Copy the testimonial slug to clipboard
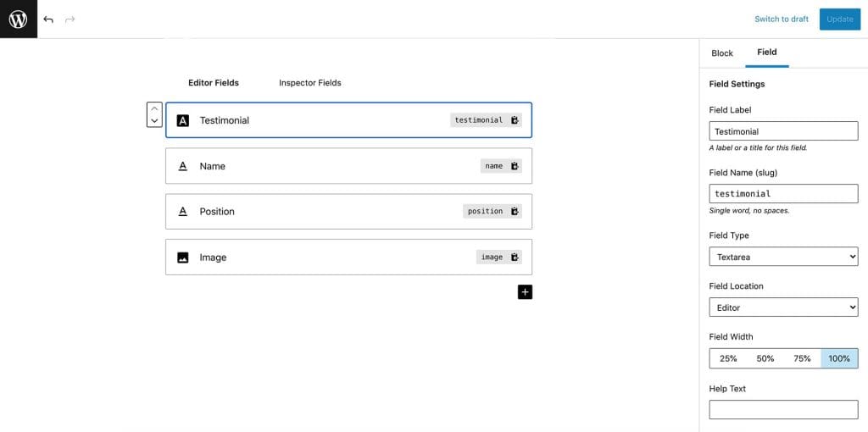Viewport: 868px width, 432px height. [515, 120]
